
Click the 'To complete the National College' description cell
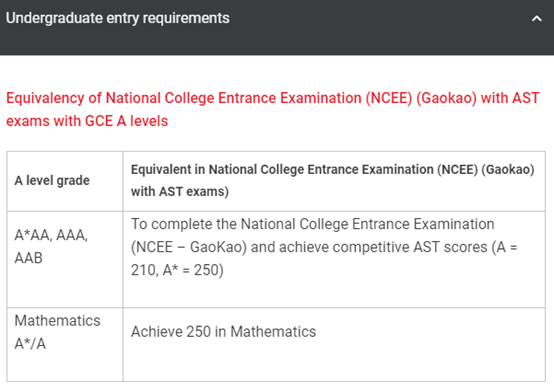334,259
